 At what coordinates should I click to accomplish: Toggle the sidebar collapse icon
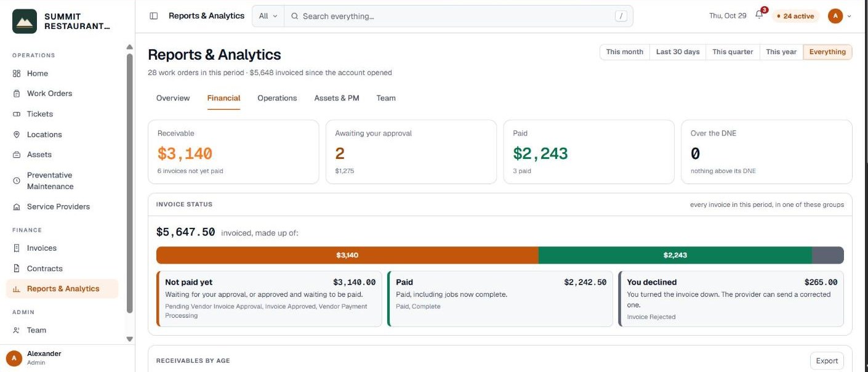(154, 16)
